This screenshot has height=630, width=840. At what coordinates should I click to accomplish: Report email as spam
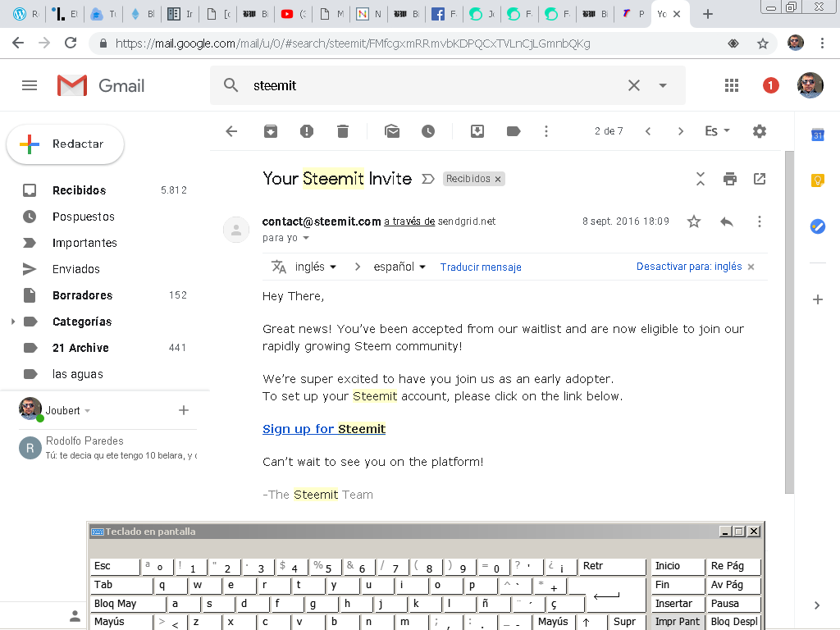pyautogui.click(x=307, y=131)
